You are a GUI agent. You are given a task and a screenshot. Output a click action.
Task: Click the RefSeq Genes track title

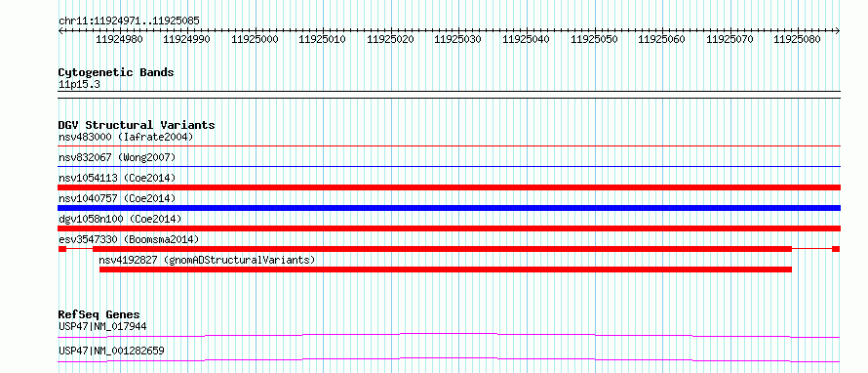(99, 314)
